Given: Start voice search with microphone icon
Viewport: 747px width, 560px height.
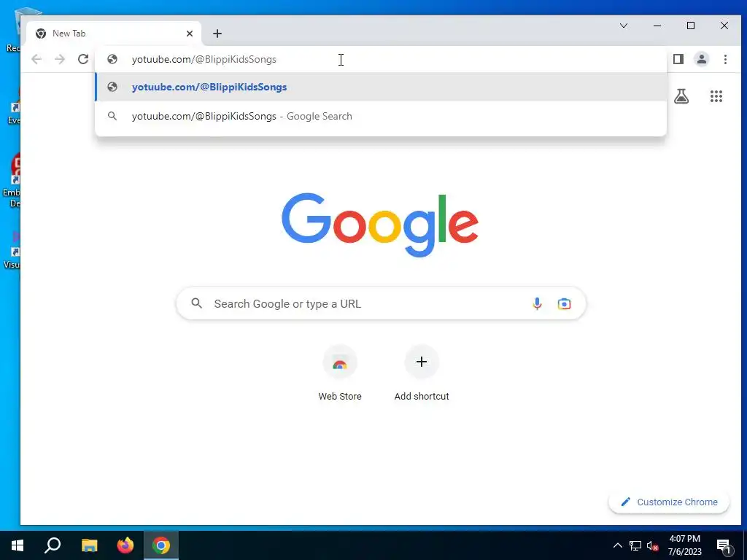Looking at the screenshot, I should pos(537,304).
